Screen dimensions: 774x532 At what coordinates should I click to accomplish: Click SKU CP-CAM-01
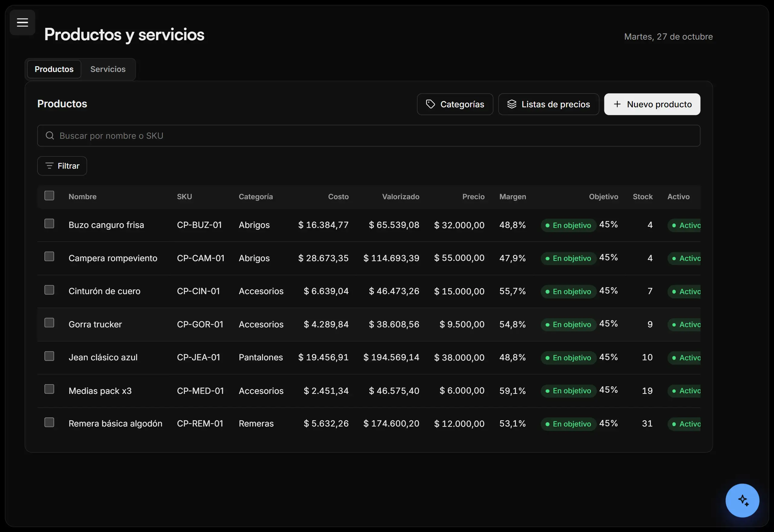(201, 258)
